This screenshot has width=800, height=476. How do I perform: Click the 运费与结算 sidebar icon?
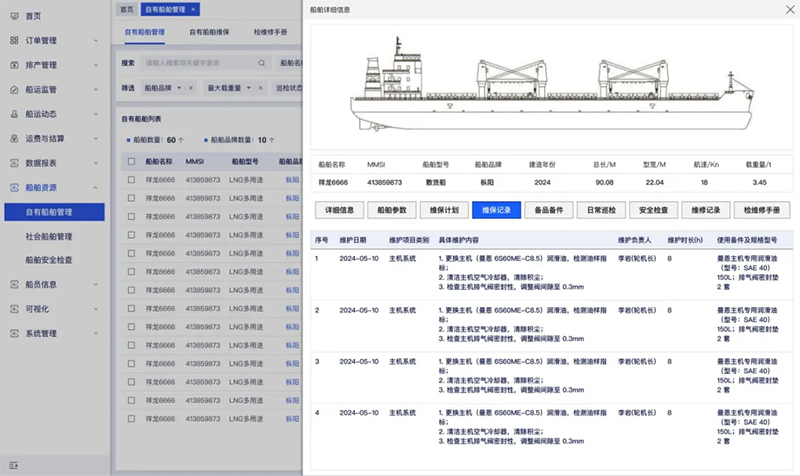pos(13,138)
